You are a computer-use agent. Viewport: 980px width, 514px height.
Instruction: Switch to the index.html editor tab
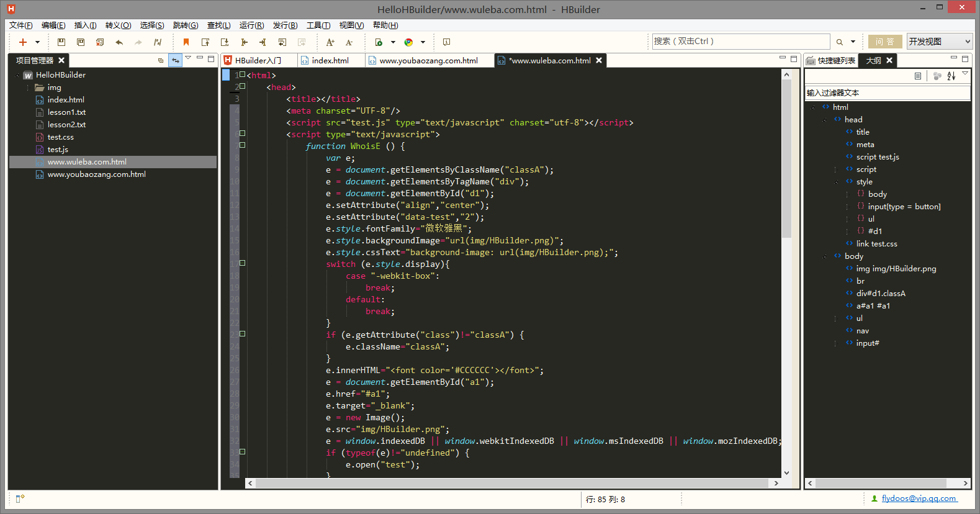[330, 60]
